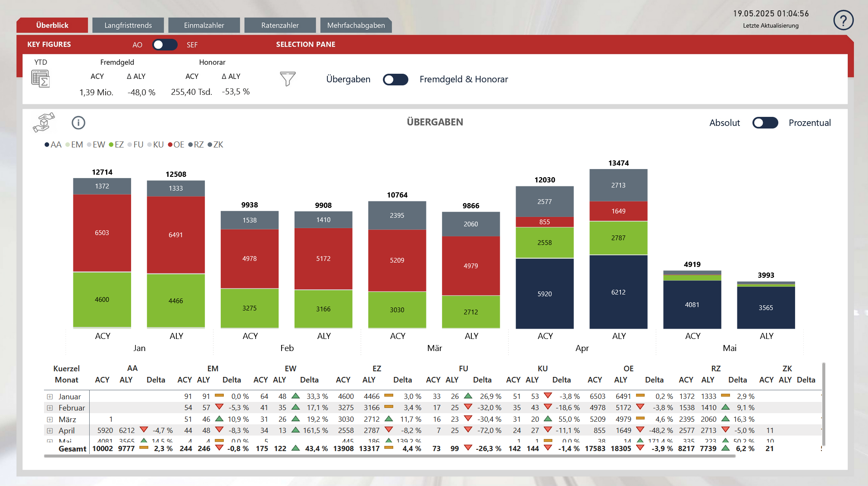Click the 1,39 Mio. Fremdgeld value
The height and width of the screenshot is (486, 868).
[96, 92]
